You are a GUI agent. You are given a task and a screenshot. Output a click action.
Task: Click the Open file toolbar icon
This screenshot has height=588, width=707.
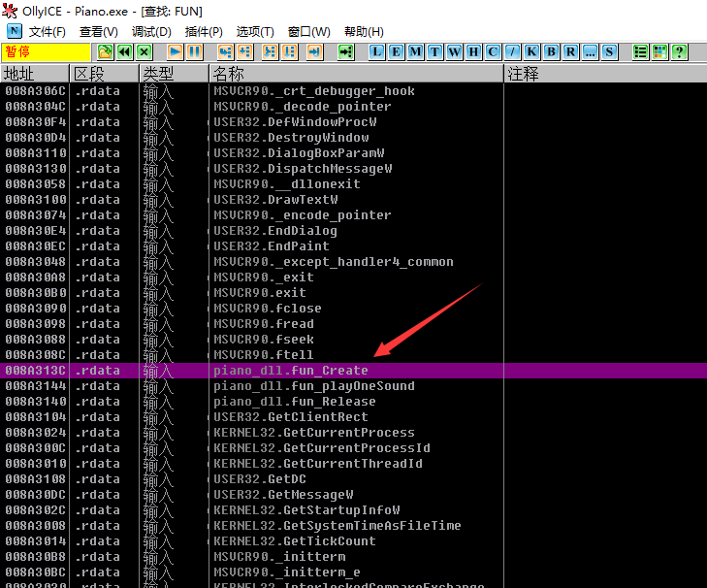(105, 51)
